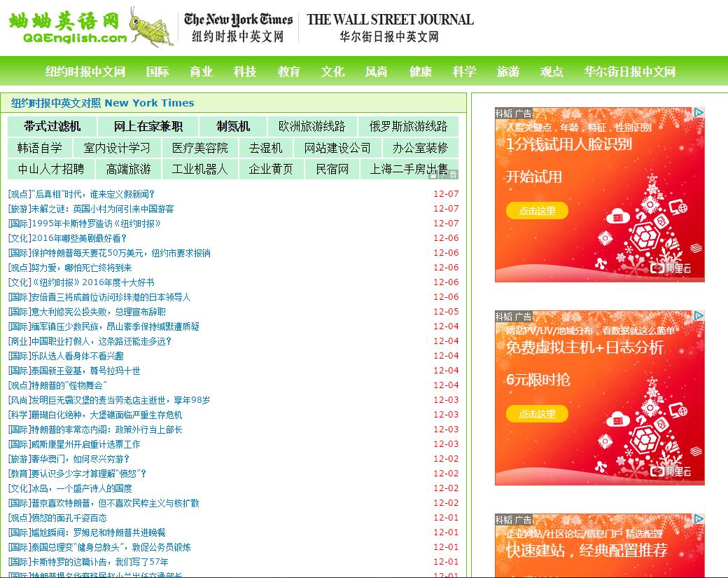Screen dimensions: 728x578
Task: Click the 俄罗斯旅游线路 ad link
Action: tap(409, 126)
